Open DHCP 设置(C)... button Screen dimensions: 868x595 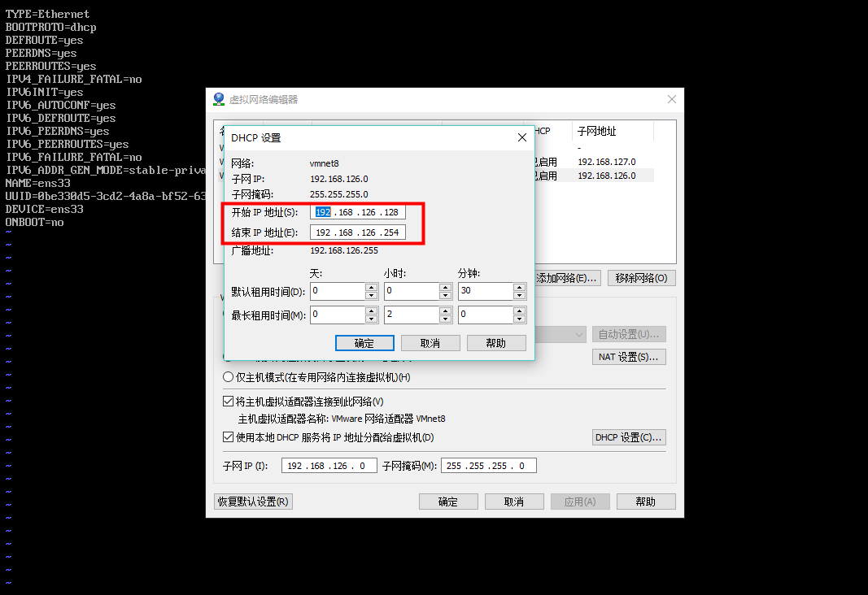(629, 437)
